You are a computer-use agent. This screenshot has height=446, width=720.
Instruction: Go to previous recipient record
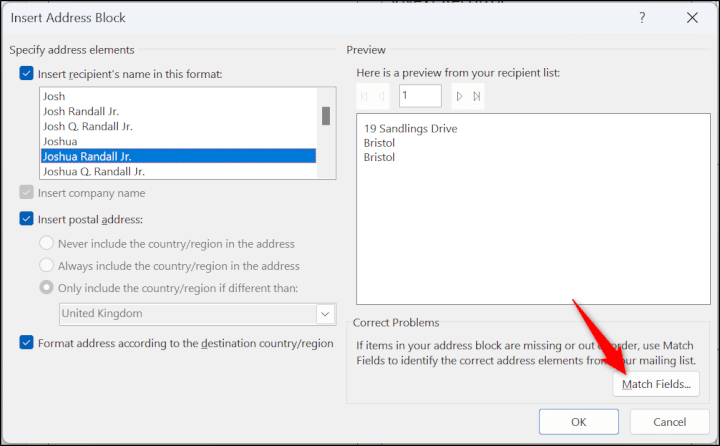383,97
